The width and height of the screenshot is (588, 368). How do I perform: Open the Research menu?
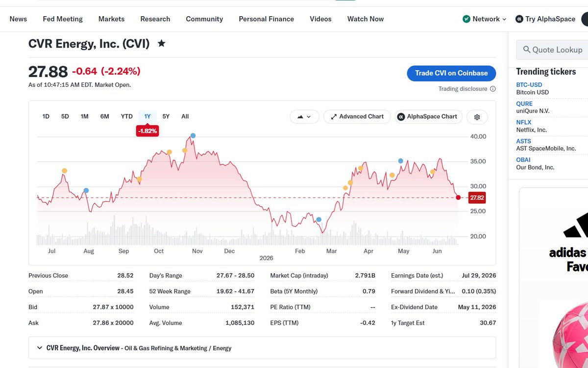pos(155,19)
